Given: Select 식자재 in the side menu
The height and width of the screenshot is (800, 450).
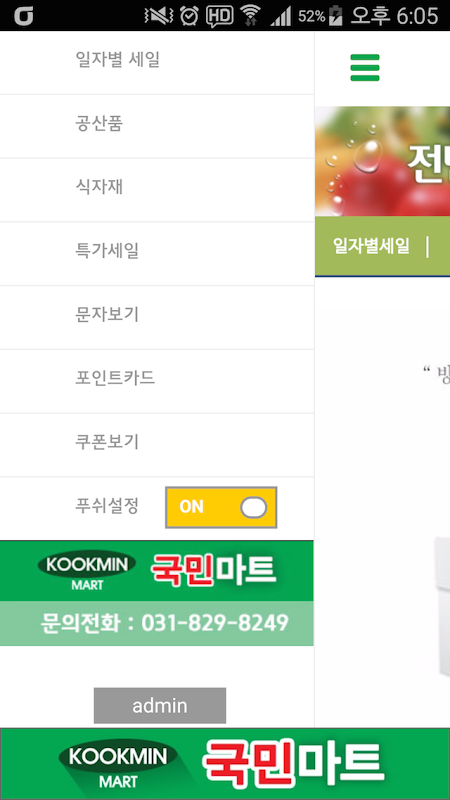Looking at the screenshot, I should click(157, 190).
